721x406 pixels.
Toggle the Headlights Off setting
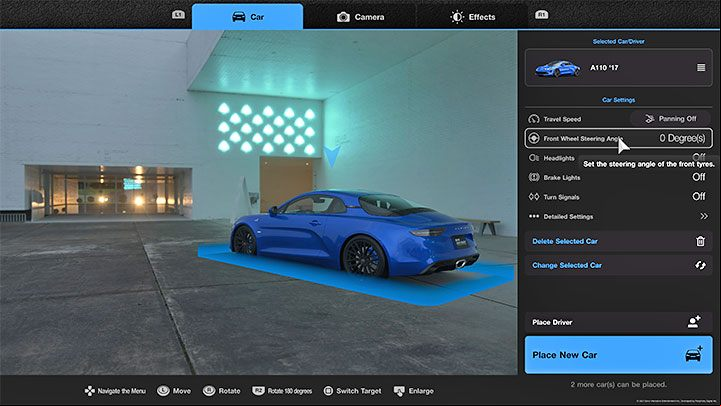pos(699,156)
